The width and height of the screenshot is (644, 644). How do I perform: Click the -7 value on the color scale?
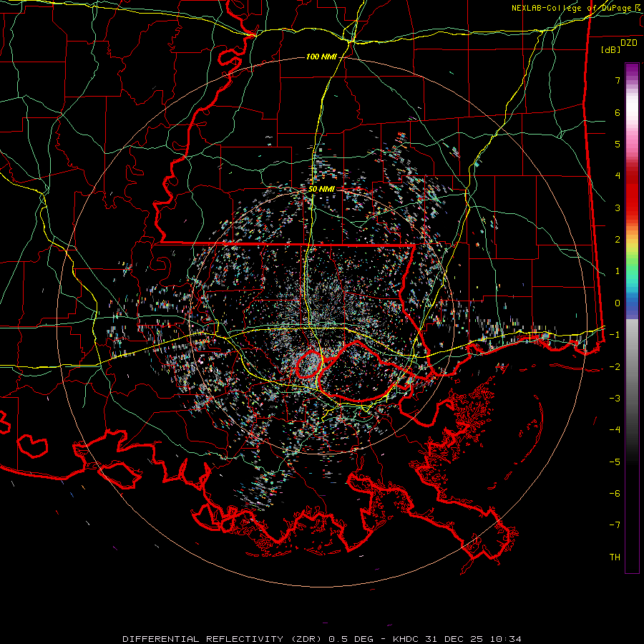tap(615, 525)
